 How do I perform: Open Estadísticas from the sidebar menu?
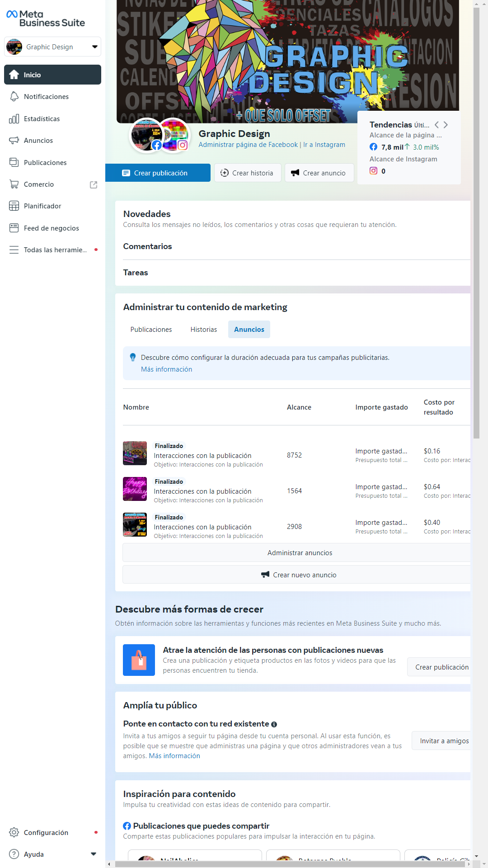pyautogui.click(x=52, y=118)
